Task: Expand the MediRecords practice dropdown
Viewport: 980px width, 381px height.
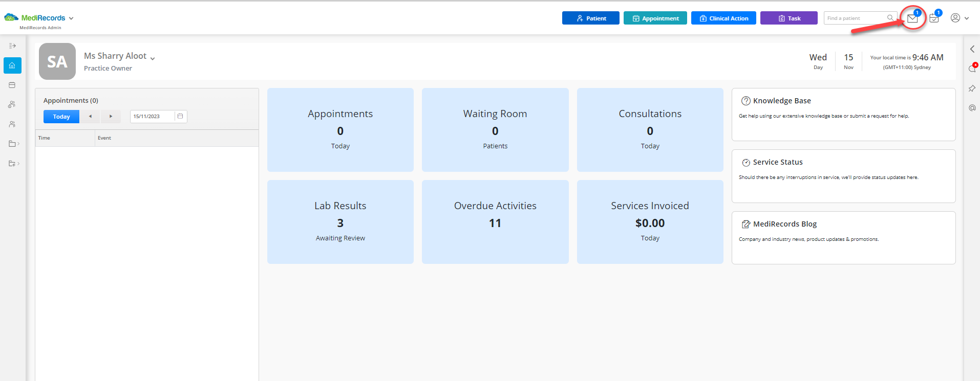Action: pyautogui.click(x=71, y=18)
